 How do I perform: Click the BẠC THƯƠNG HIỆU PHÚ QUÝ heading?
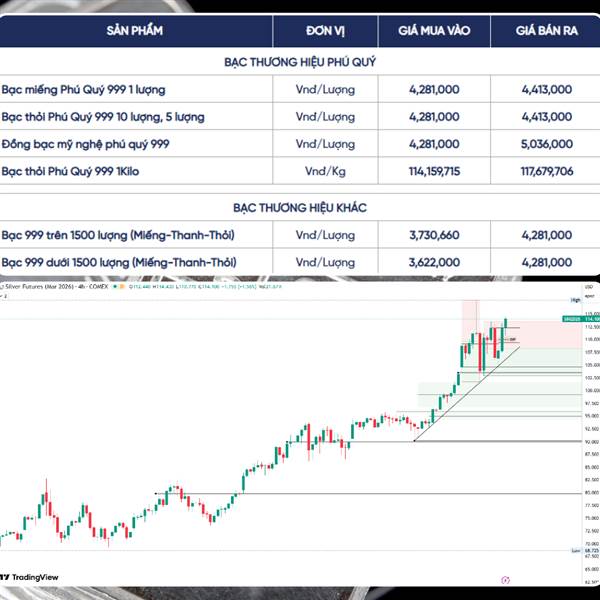(300, 62)
